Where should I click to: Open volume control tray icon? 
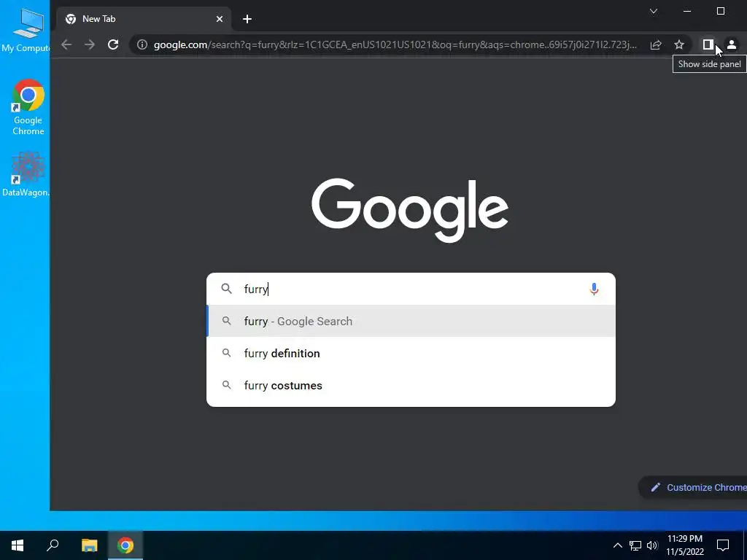pos(652,545)
